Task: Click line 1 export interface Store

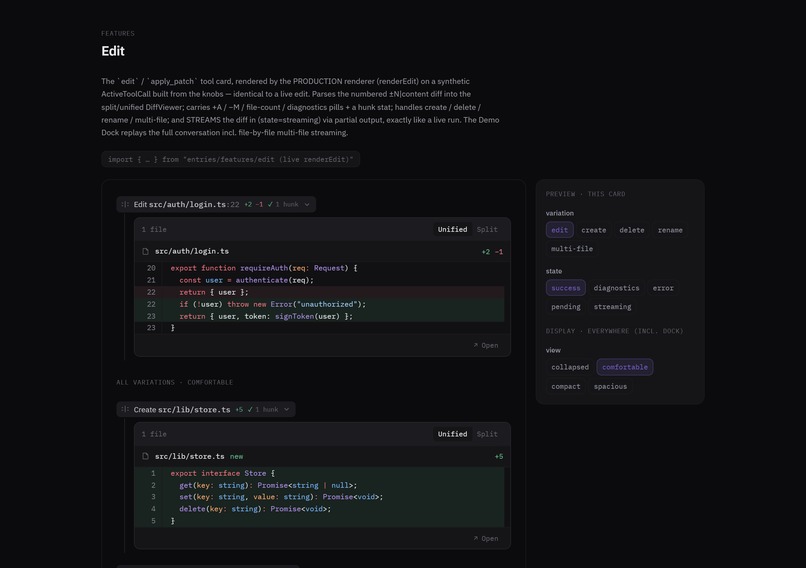Action: 319,473
